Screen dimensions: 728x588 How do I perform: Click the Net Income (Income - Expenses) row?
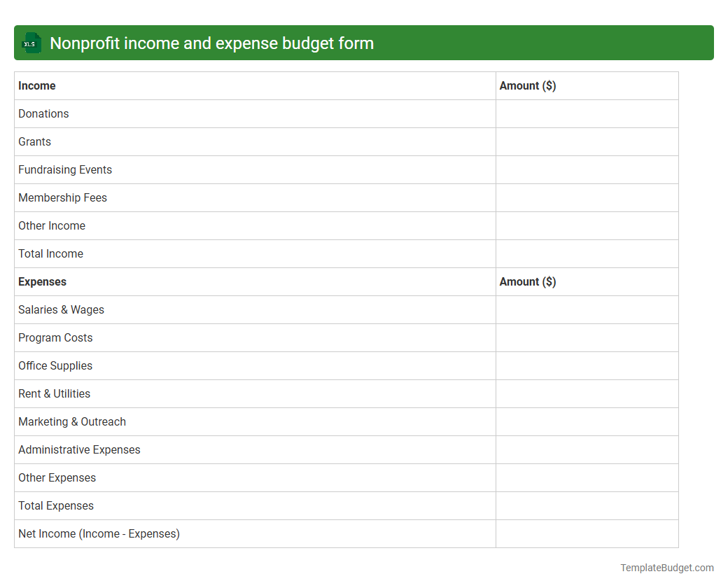(x=99, y=533)
